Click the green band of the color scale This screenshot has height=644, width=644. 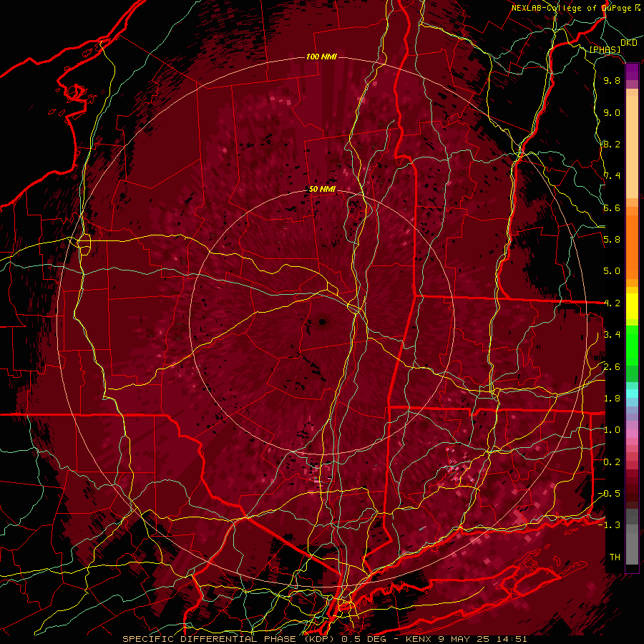click(632, 346)
